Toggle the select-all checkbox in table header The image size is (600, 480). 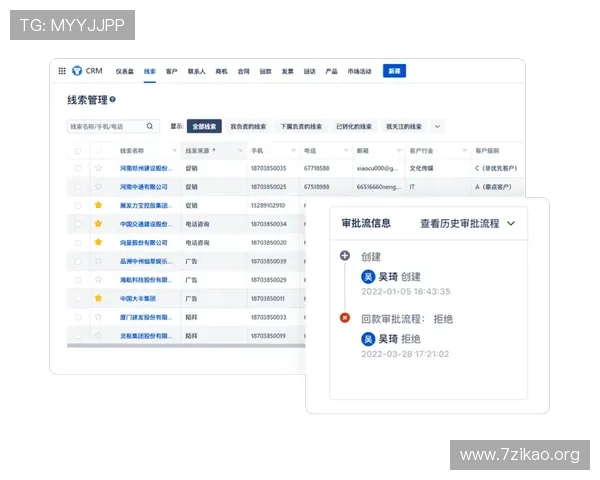click(x=78, y=151)
